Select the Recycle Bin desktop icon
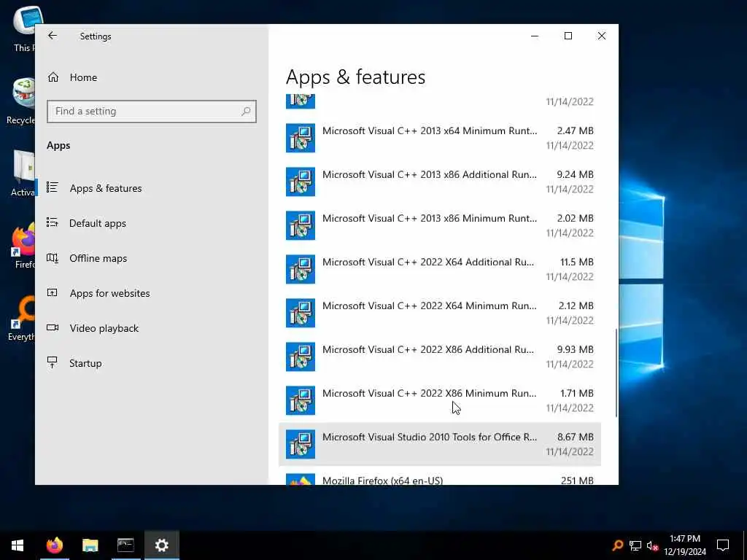 [x=21, y=101]
